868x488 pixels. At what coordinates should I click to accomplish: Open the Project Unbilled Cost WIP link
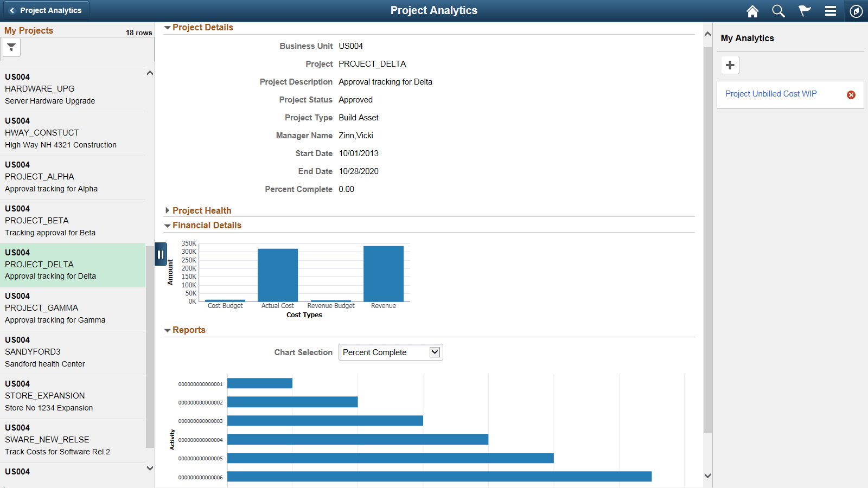pyautogui.click(x=771, y=94)
